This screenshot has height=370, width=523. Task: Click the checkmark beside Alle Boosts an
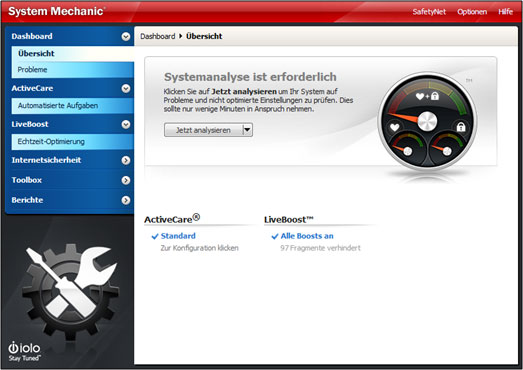pos(275,237)
